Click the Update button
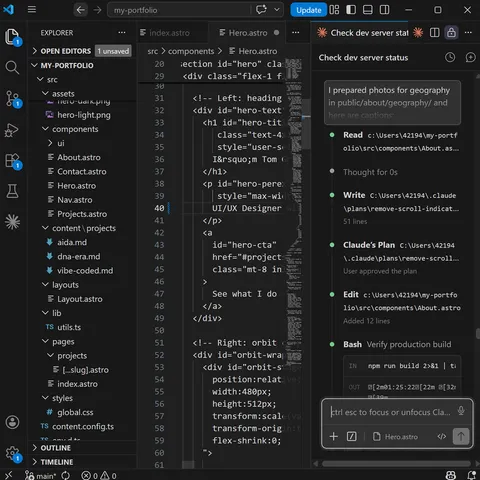Image resolution: width=480 pixels, height=480 pixels. coord(308,10)
